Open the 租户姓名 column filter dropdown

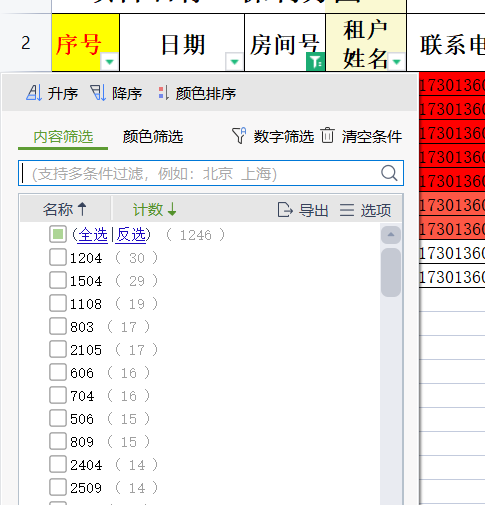point(397,62)
